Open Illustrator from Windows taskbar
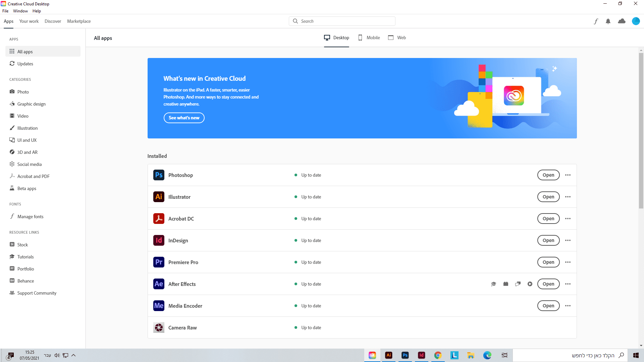 coord(388,355)
